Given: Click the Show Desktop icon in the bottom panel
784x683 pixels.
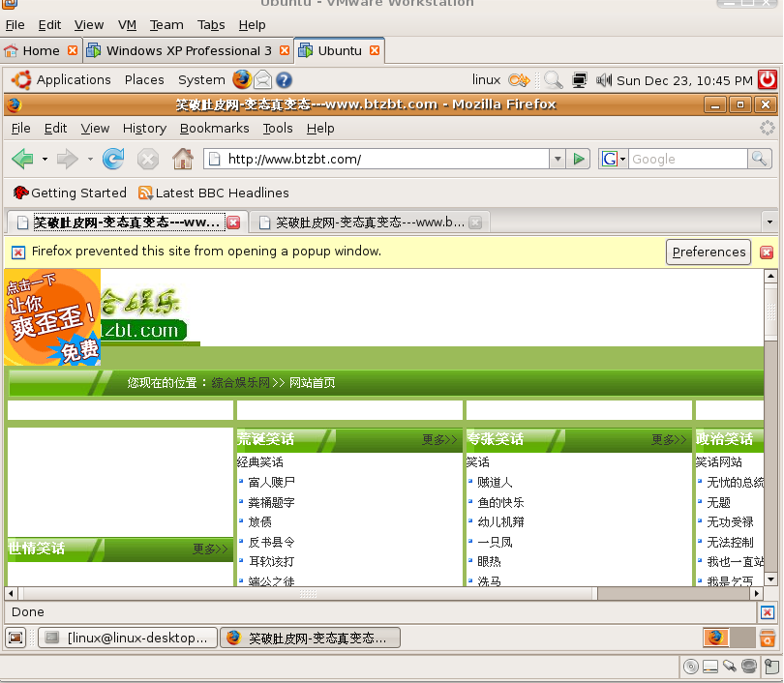Looking at the screenshot, I should 15,638.
